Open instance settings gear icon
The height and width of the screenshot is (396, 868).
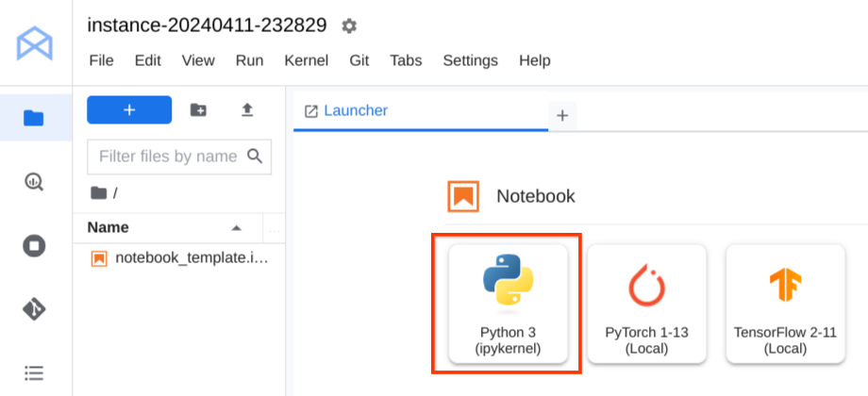(x=349, y=26)
